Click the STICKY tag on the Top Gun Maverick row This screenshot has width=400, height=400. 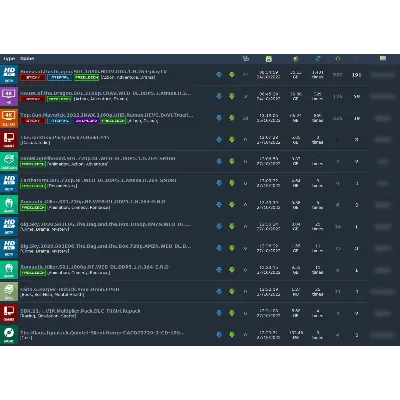[x=33, y=121]
